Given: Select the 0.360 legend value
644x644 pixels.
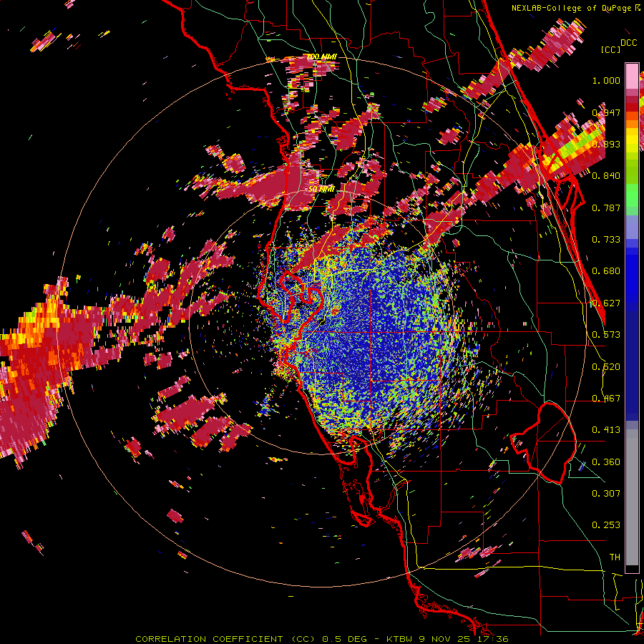Looking at the screenshot, I should pos(606,462).
